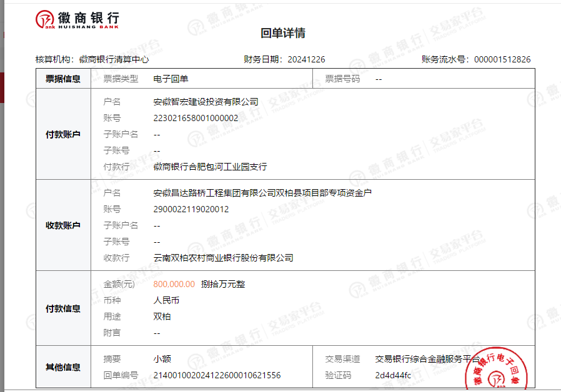Select payee account number 2900022119020012
Viewport: 561px width, 392px height.
(191, 209)
